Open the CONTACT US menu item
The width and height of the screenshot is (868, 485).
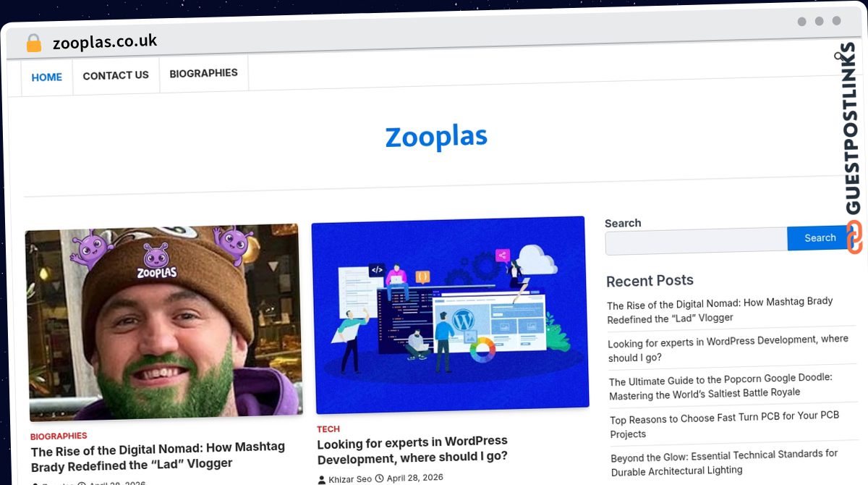click(116, 75)
